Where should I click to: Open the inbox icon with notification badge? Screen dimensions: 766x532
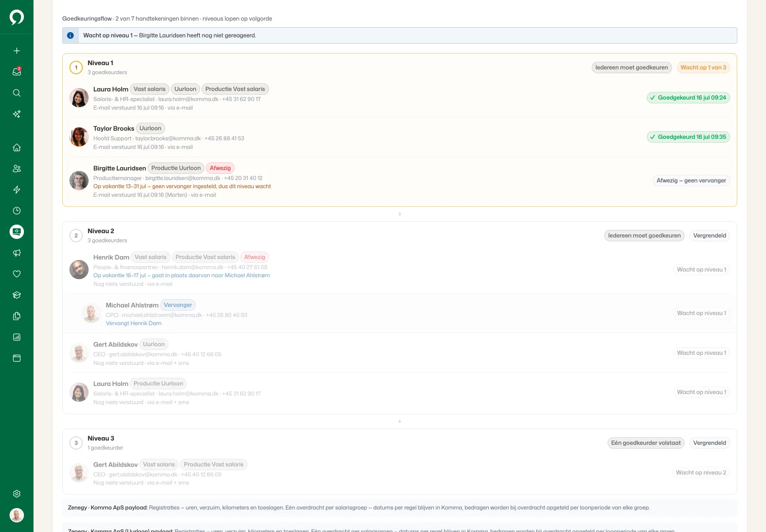coord(17,72)
